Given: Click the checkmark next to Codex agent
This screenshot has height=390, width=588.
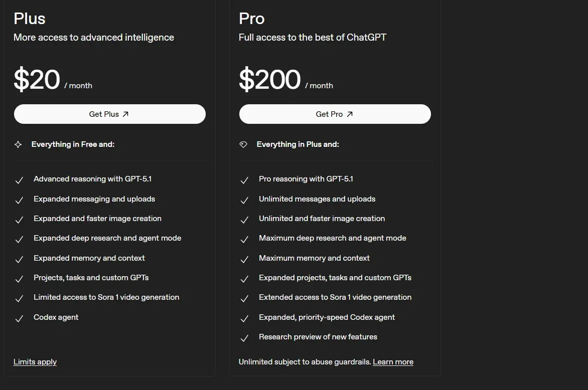Looking at the screenshot, I should pyautogui.click(x=19, y=319).
